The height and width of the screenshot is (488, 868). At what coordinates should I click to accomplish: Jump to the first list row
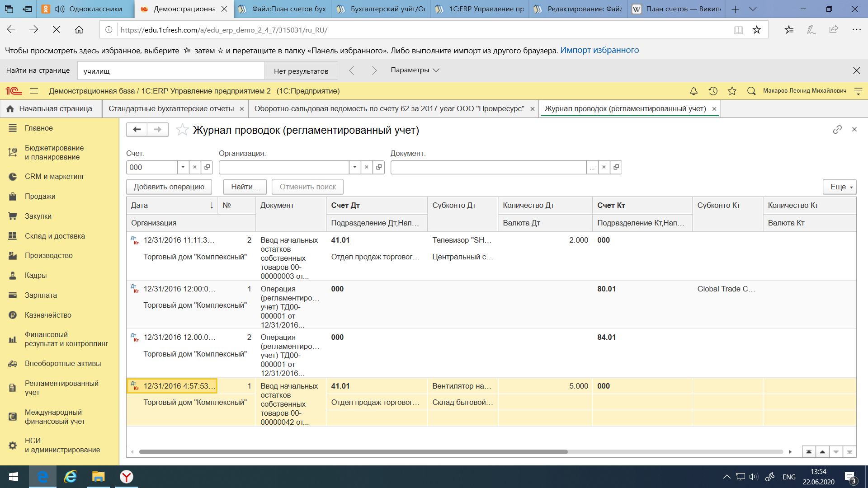pos(809,451)
